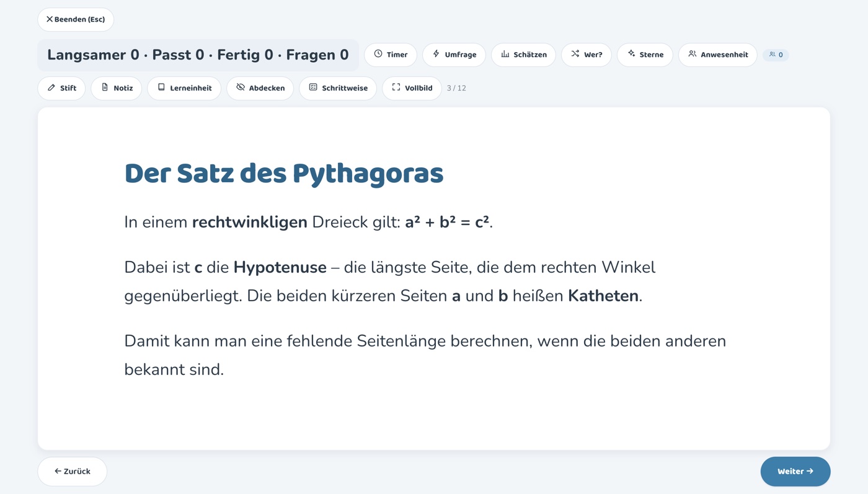Click the heading Der Satz des Pythagoras
The image size is (868, 494).
(x=284, y=174)
